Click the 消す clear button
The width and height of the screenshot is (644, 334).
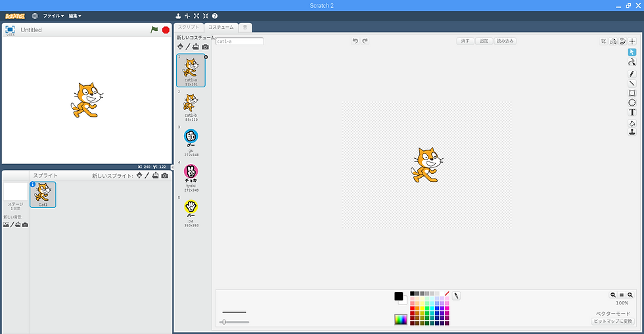click(x=465, y=41)
